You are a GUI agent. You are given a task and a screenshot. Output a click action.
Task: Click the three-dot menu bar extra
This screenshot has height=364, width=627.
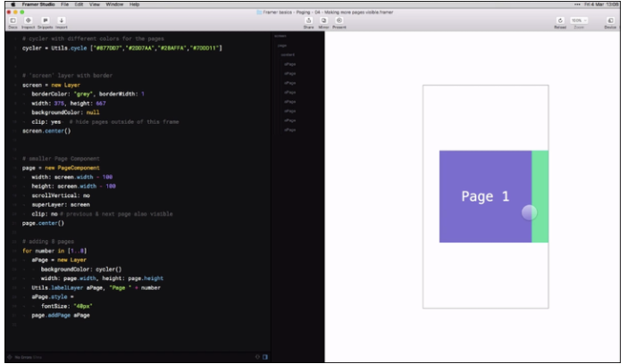(577, 4)
